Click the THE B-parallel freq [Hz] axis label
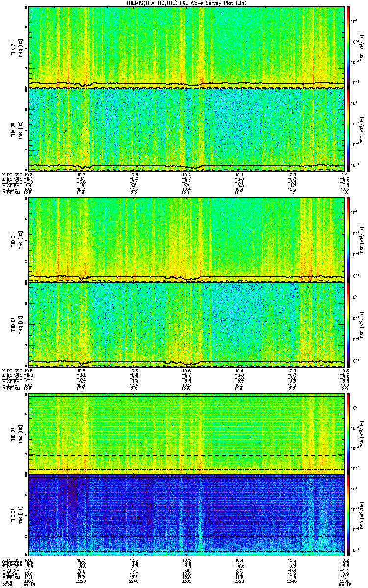368x588 pixels. [19, 516]
